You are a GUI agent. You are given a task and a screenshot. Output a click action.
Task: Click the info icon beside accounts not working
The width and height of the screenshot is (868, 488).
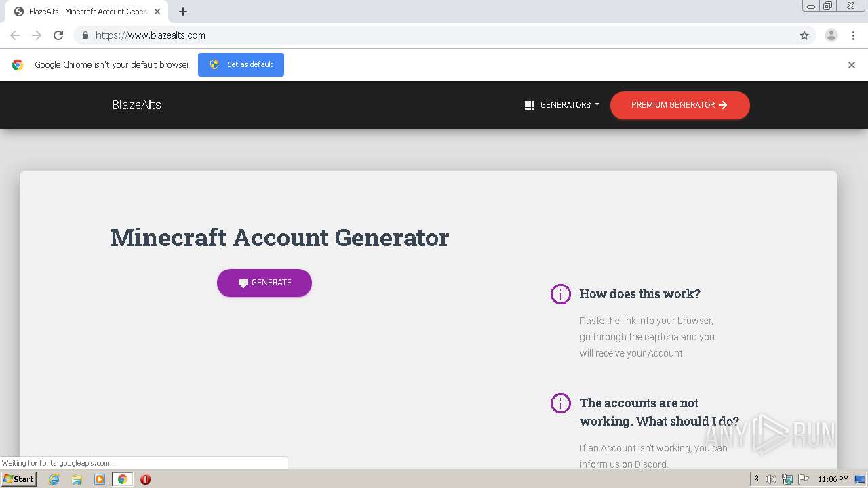click(561, 403)
